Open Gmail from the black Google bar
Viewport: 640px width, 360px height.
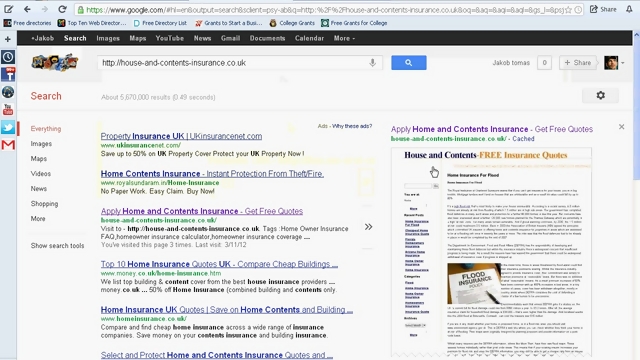231,38
